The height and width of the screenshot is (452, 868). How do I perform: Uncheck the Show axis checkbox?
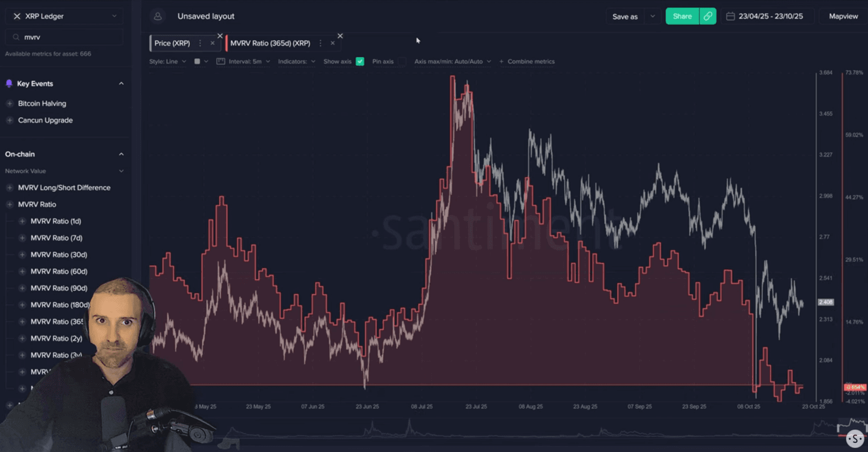tap(360, 62)
